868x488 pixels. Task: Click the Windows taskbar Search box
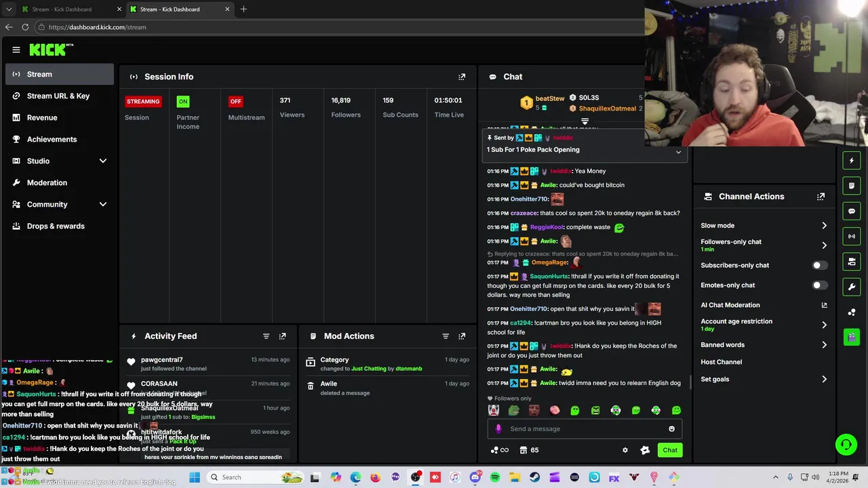click(256, 477)
